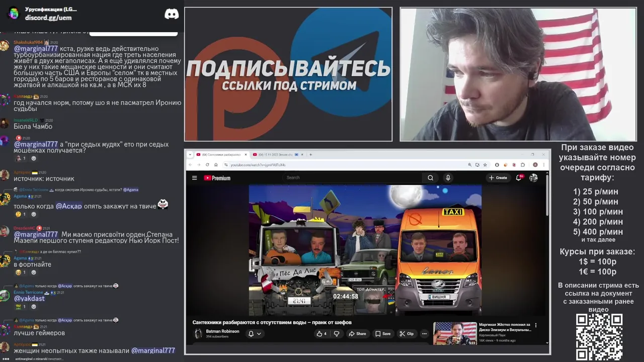The width and height of the screenshot is (644, 362).
Task: Click the @marginal777 mention in Shakshuka1984's message
Action: tap(36, 49)
